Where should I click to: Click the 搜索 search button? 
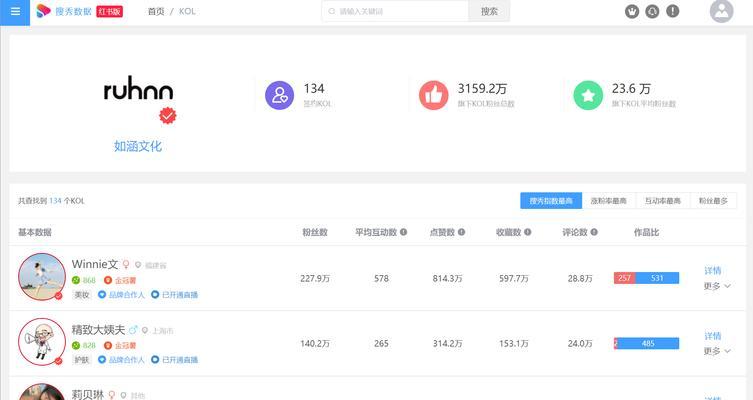click(489, 11)
